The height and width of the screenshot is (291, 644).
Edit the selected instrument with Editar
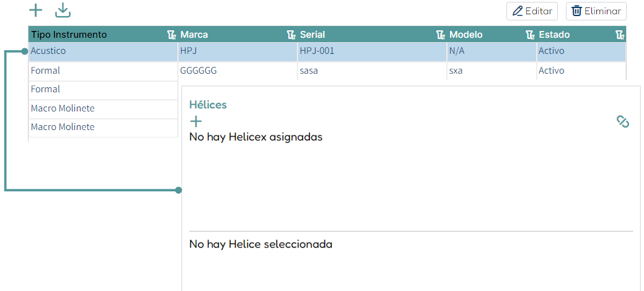coord(532,11)
